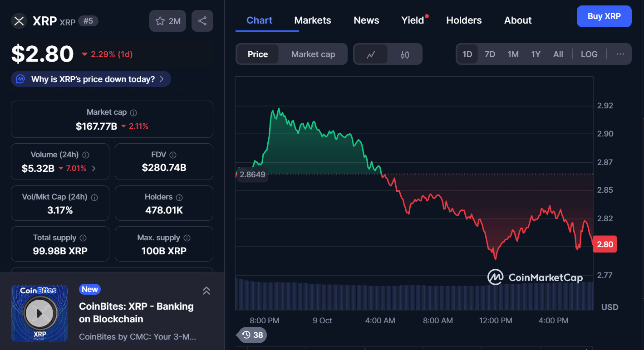Add XRP to watchlist with star icon
Image resolution: width=644 pixels, height=350 pixels.
[x=167, y=21]
